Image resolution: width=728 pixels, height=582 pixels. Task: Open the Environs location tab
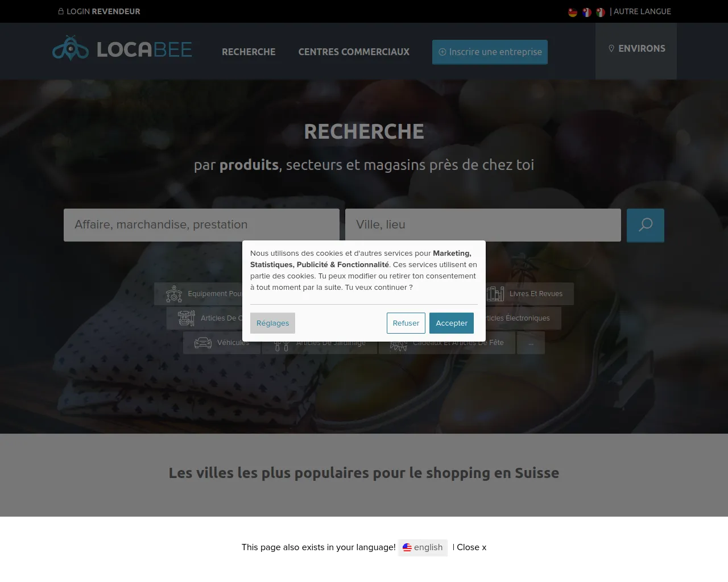coord(636,49)
